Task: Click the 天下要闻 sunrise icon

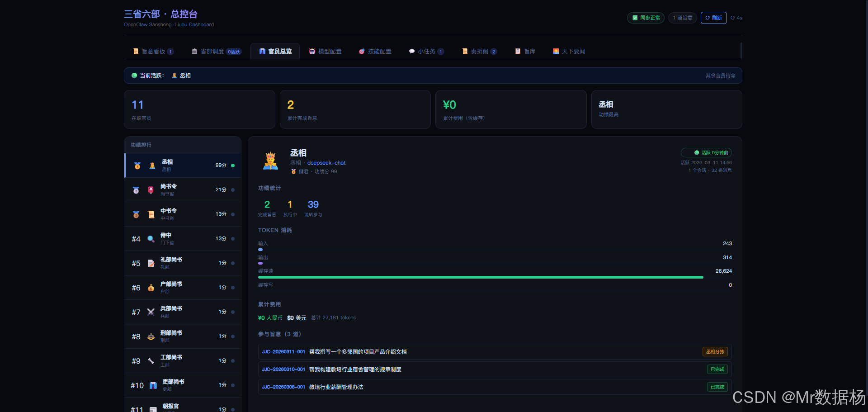Action: [556, 51]
